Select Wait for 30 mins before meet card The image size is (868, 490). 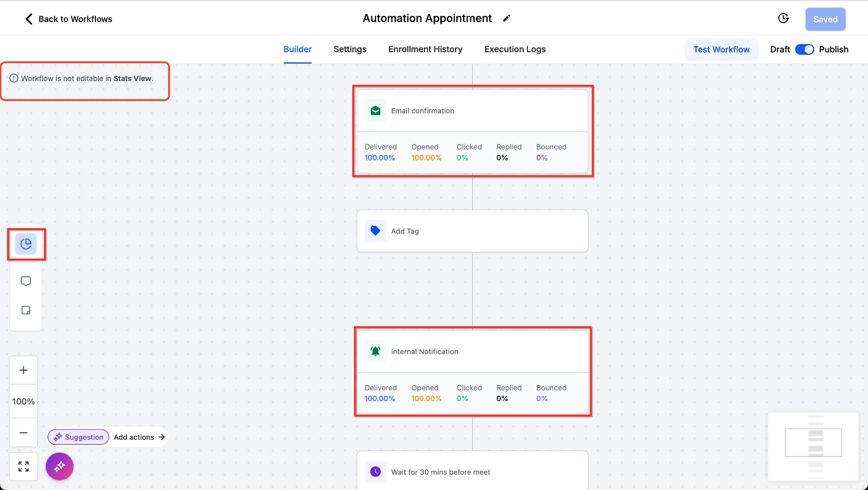472,471
